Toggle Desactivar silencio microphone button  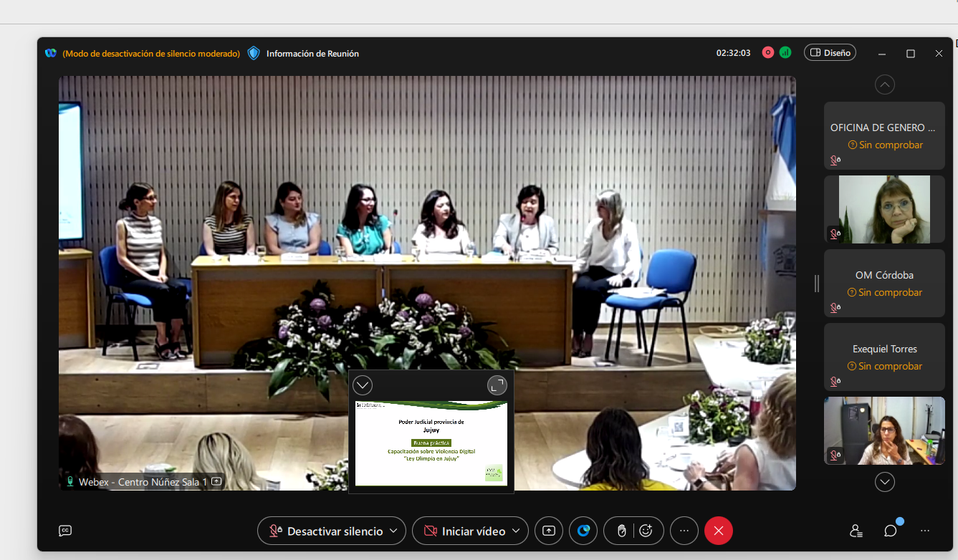326,531
